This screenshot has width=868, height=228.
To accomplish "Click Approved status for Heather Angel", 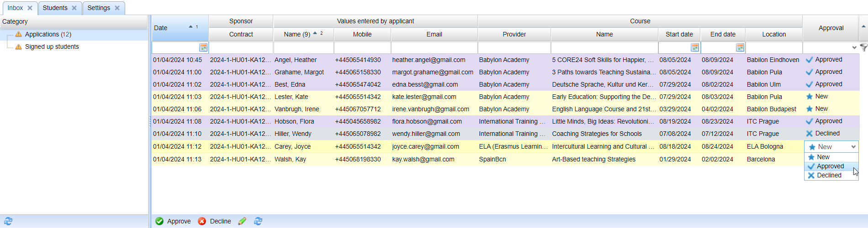I will pos(829,60).
